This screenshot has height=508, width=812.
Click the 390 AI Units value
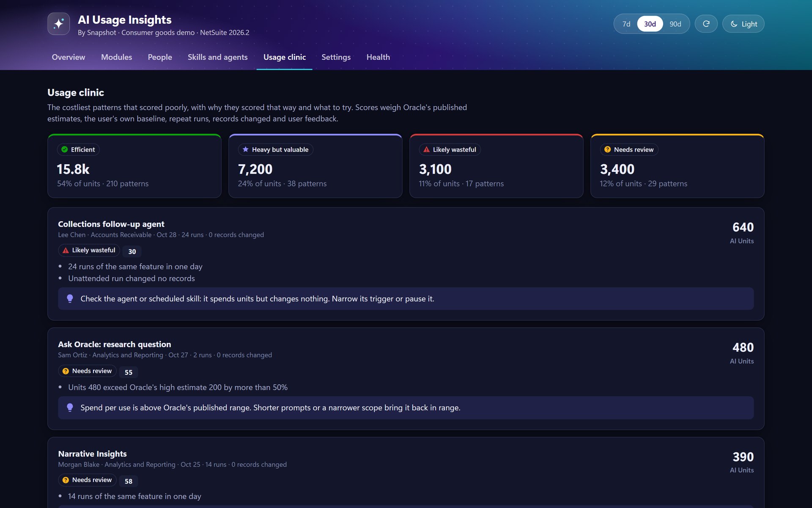(743, 457)
